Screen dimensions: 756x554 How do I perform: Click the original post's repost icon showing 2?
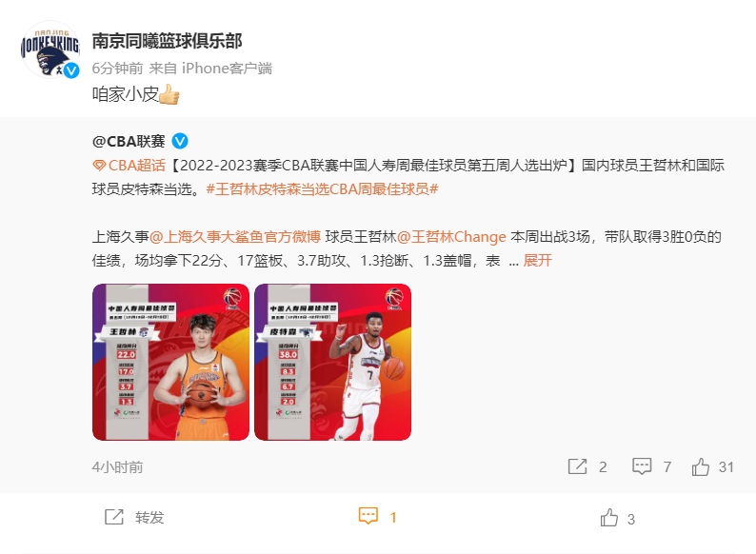click(577, 466)
